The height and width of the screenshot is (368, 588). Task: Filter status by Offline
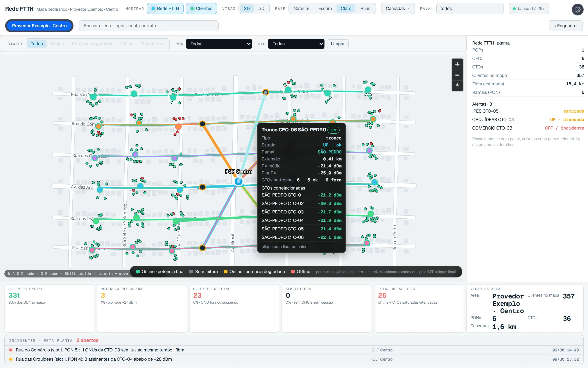click(x=127, y=44)
